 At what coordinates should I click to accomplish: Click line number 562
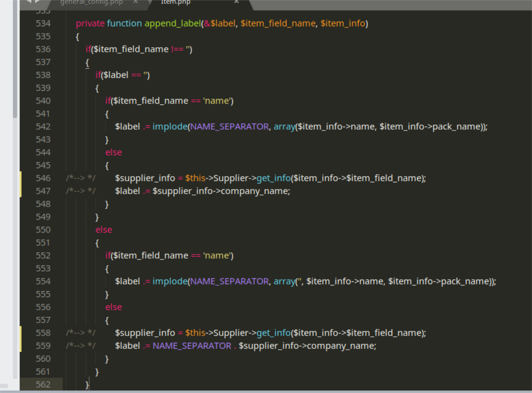coord(43,384)
